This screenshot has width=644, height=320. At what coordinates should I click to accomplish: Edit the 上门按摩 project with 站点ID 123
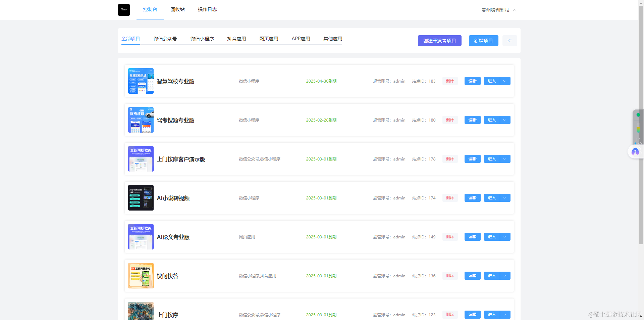coord(473,315)
